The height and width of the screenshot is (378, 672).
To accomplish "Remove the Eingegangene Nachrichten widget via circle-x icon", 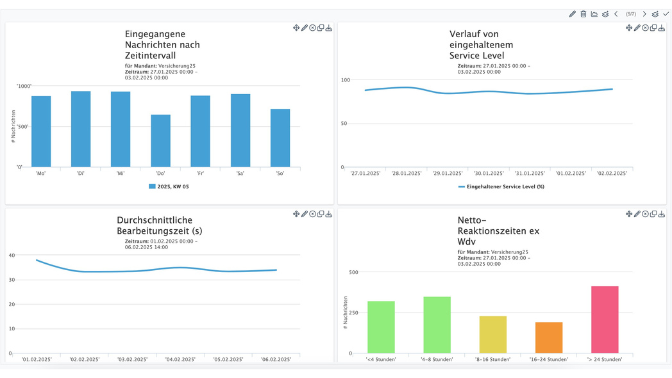I will [312, 28].
